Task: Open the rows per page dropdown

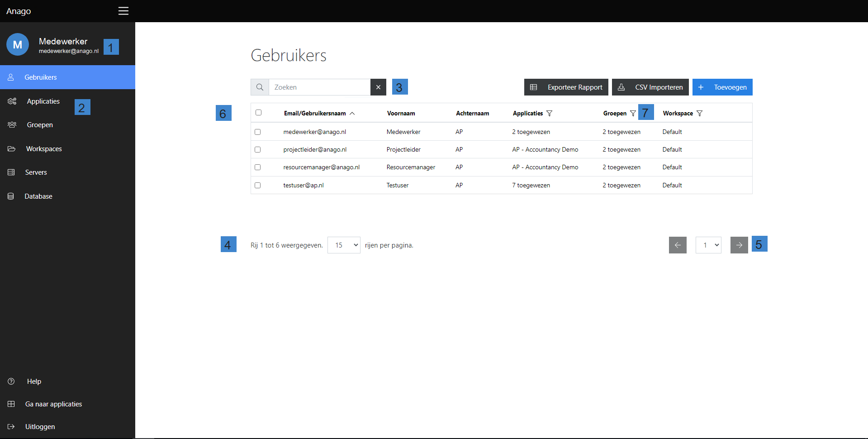Action: click(344, 245)
